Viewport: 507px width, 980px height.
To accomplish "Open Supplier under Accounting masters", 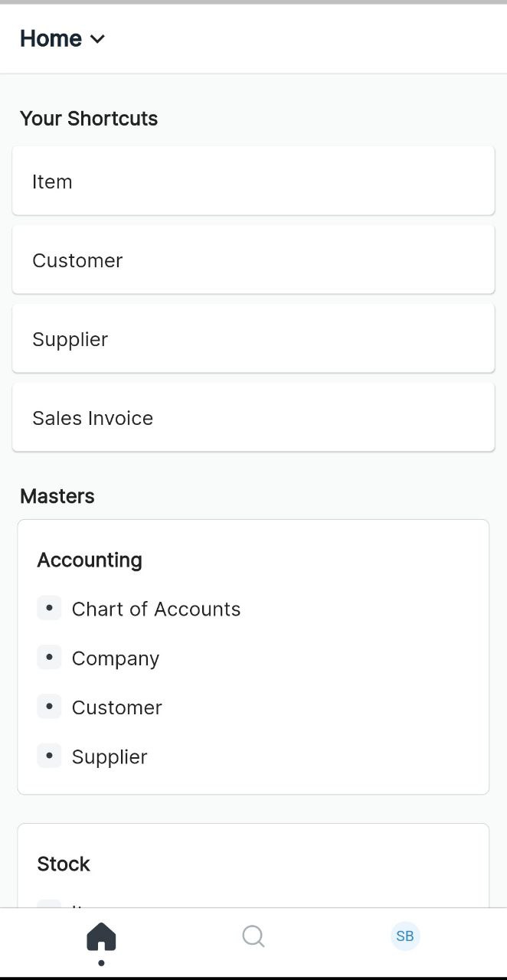I will [110, 756].
